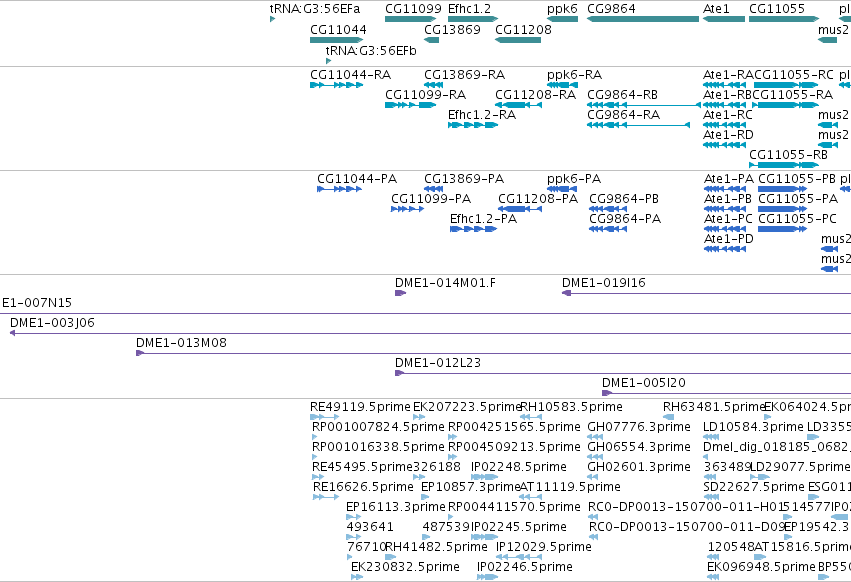The height and width of the screenshot is (582, 851).
Task: Click the CG11099-RA transcript glyph
Action: point(410,105)
